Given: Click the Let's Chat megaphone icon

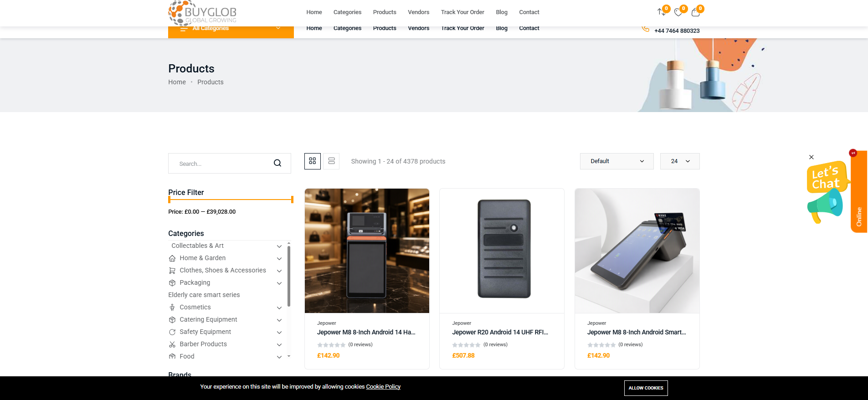Looking at the screenshot, I should [825, 206].
